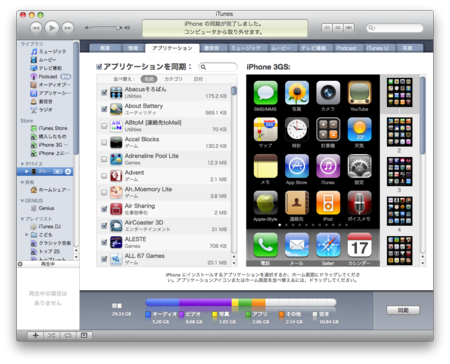Select the Apple-Style green apple icon

(265, 203)
